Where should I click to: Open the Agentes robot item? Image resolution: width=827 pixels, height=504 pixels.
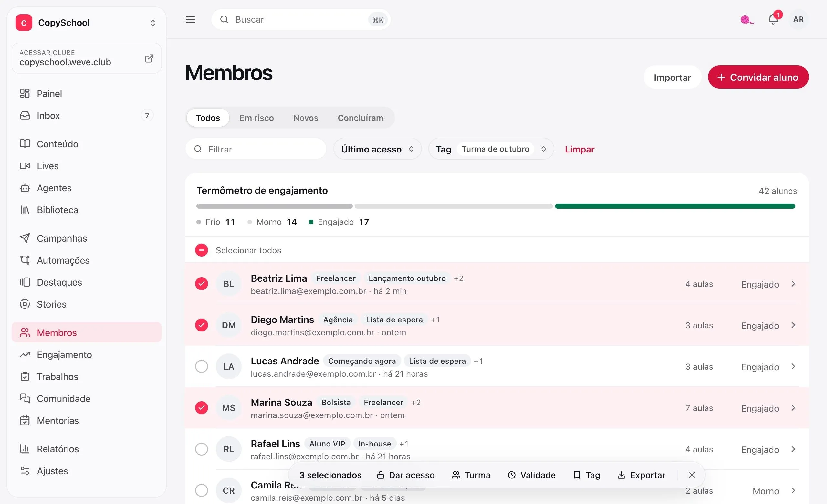click(x=86, y=188)
